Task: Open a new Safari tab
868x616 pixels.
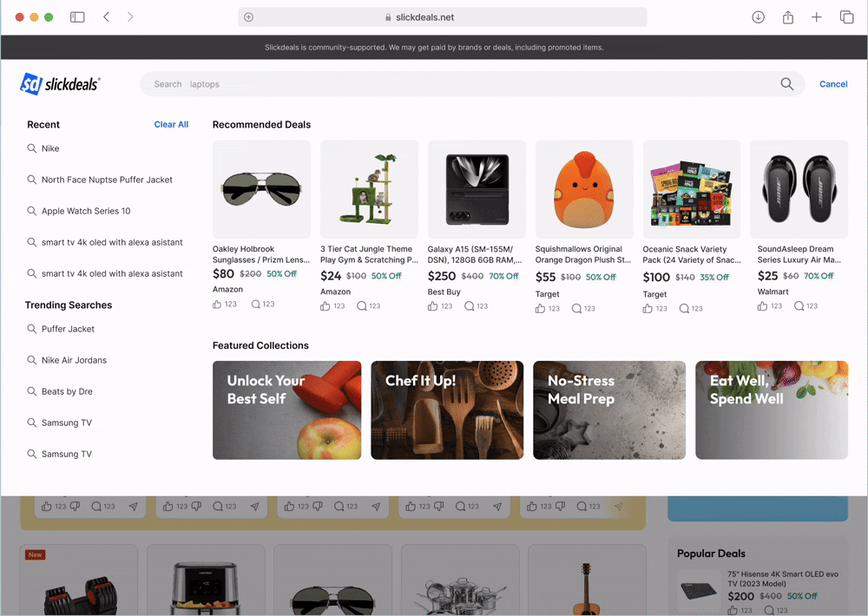Action: (817, 17)
